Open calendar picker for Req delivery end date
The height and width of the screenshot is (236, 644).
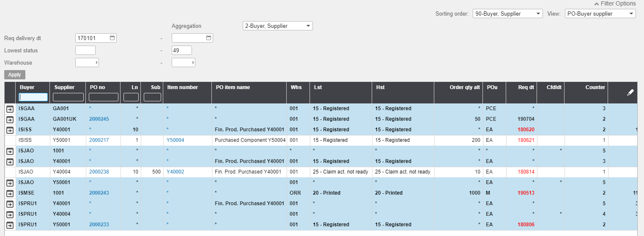(208, 38)
